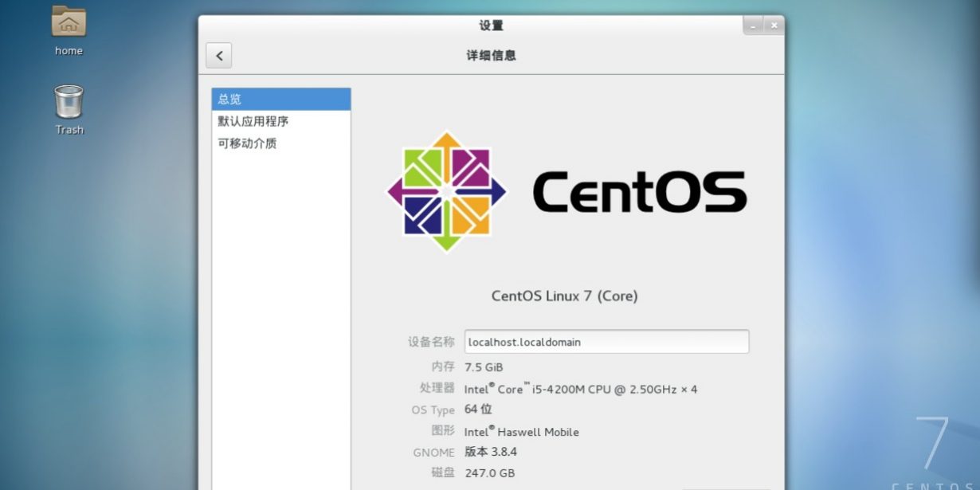
Task: Minimize the Settings window
Action: tap(752, 25)
